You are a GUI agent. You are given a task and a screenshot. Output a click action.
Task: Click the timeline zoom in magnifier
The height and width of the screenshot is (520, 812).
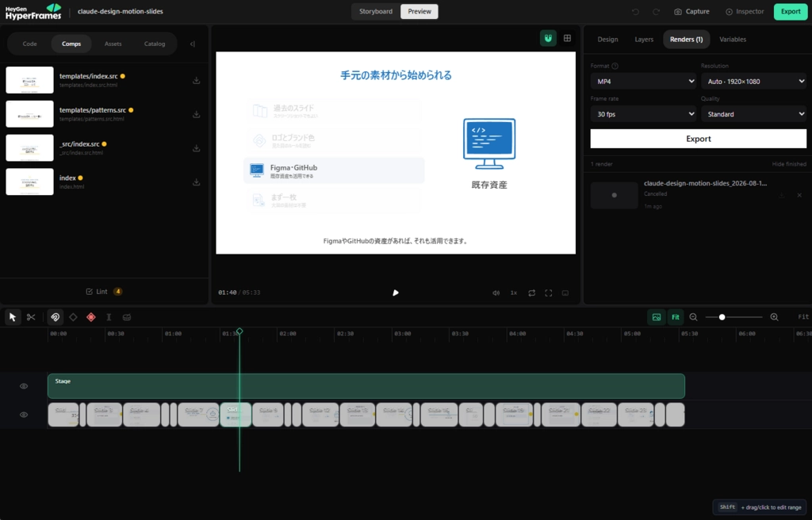pyautogui.click(x=774, y=317)
